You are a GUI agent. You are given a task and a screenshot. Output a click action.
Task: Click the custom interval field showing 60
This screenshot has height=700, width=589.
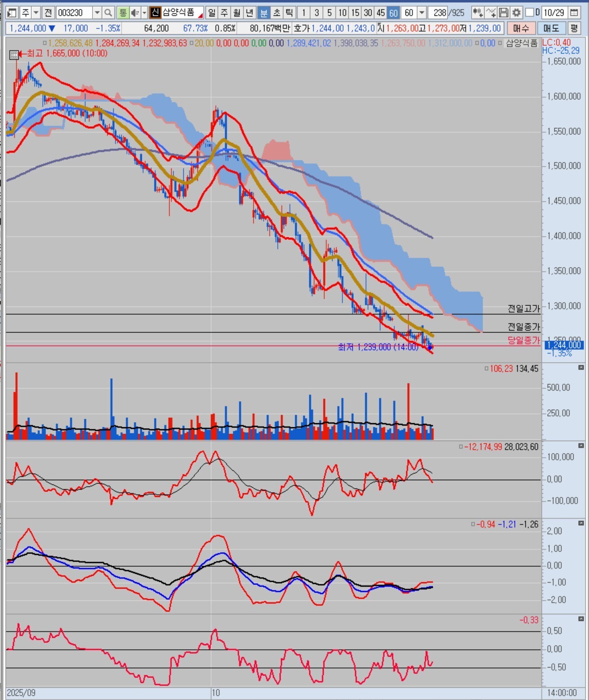(x=409, y=13)
